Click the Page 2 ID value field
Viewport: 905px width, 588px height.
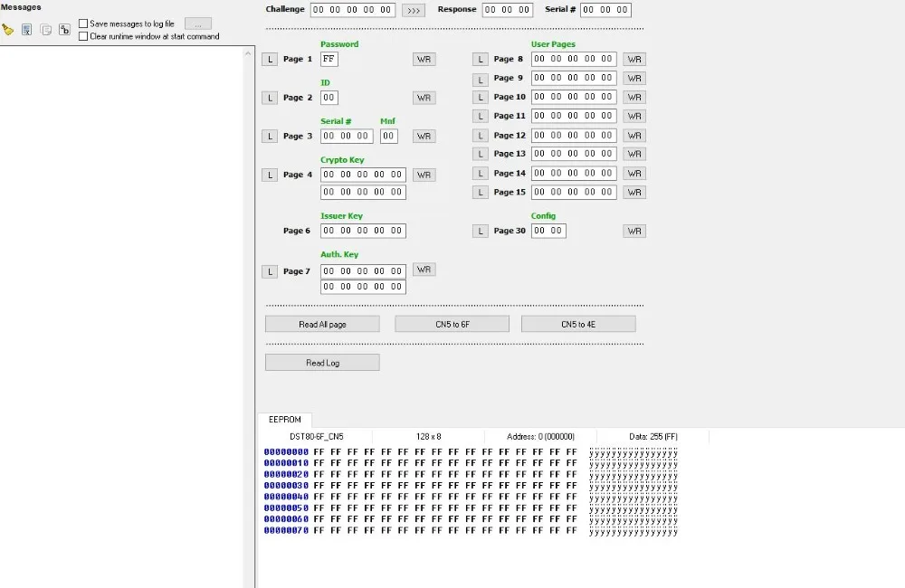[x=329, y=98]
